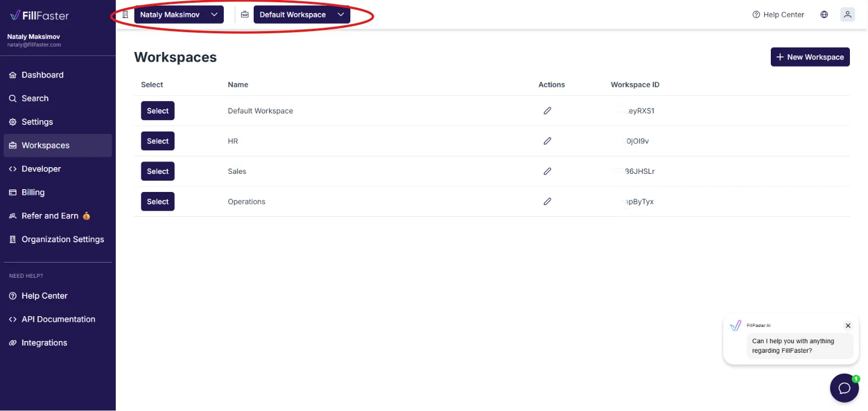868x411 pixels.
Task: Expand the Default Workspace dropdown
Action: click(302, 15)
